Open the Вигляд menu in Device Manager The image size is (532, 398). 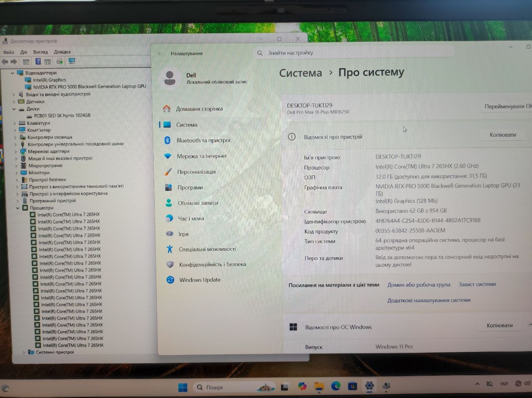click(41, 52)
